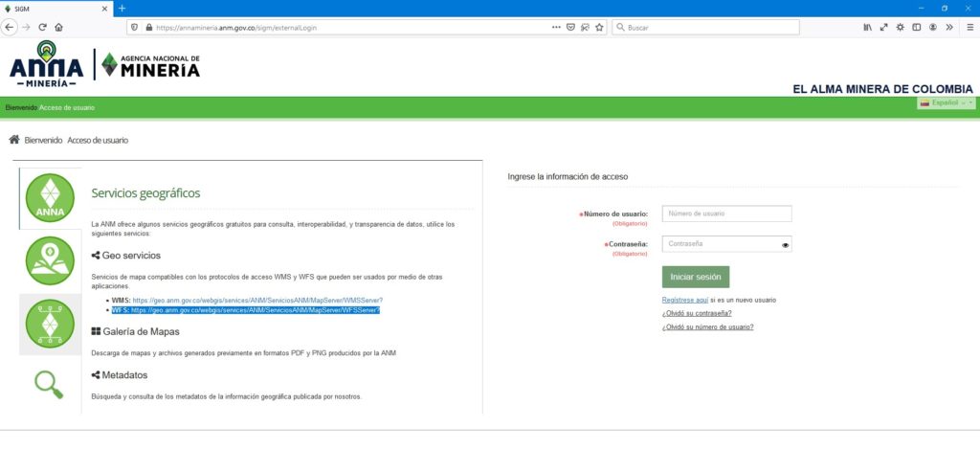
Task: Expand the page actions three-dot menu
Action: pyautogui.click(x=556, y=27)
